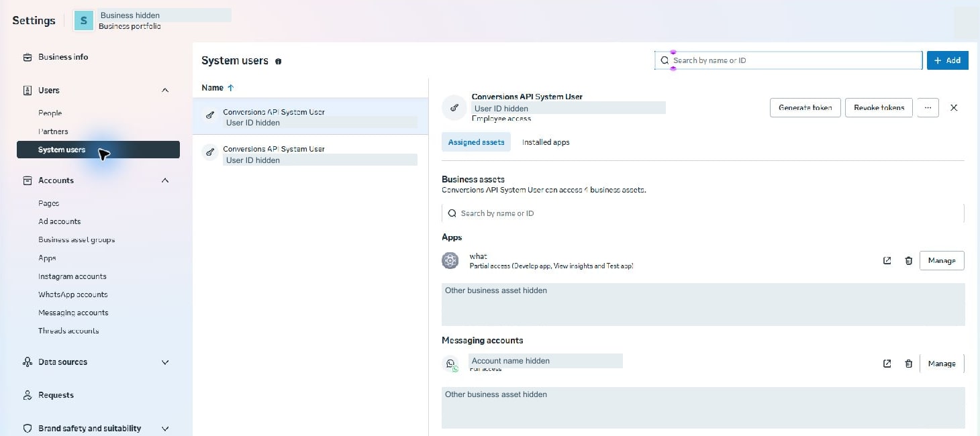Open Business asset groups
Viewport: 980px width, 436px height.
[77, 239]
